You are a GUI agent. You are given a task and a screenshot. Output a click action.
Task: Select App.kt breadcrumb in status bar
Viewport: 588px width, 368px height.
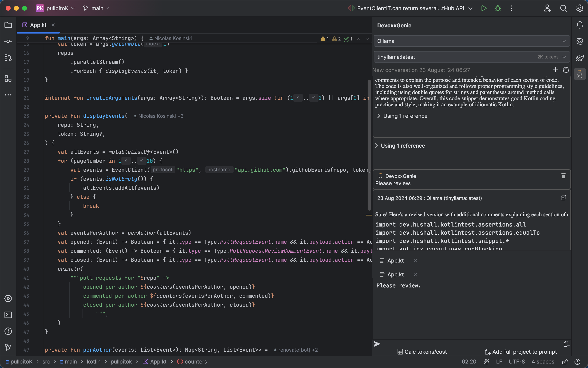pyautogui.click(x=155, y=362)
